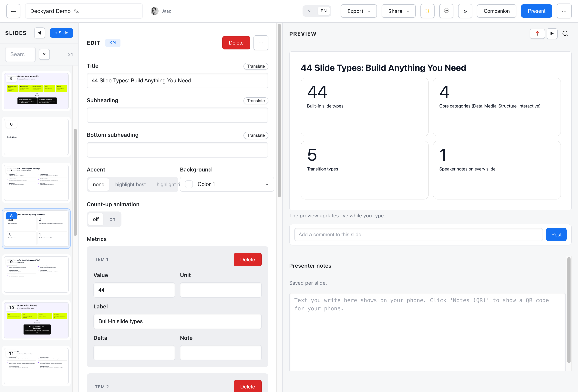Open Background Color 1 dropdown
Screen dimensions: 578x392
click(x=227, y=184)
